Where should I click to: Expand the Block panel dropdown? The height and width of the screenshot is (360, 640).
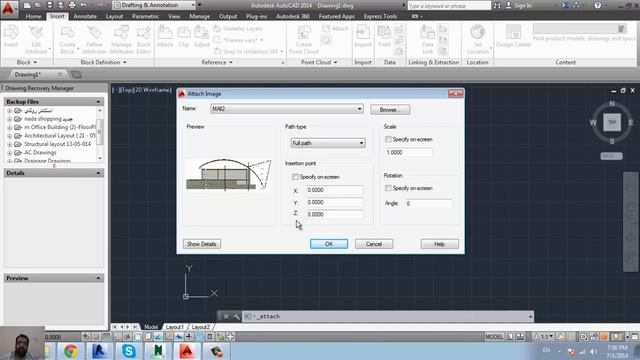point(27,62)
